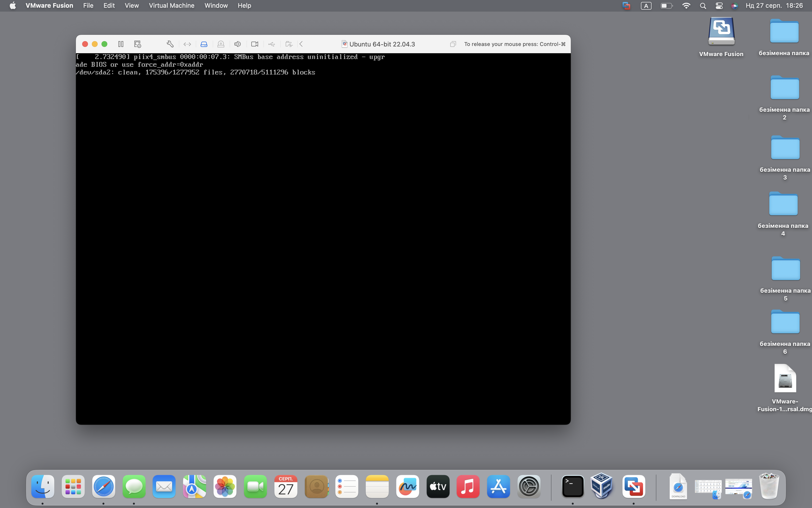Click the Wi-Fi status icon

(686, 5)
